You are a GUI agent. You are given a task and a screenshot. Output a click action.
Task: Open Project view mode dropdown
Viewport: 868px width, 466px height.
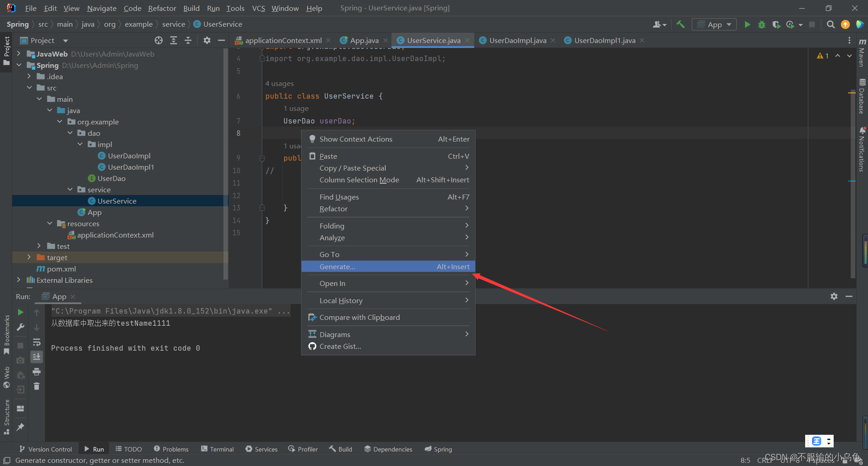[x=66, y=41]
